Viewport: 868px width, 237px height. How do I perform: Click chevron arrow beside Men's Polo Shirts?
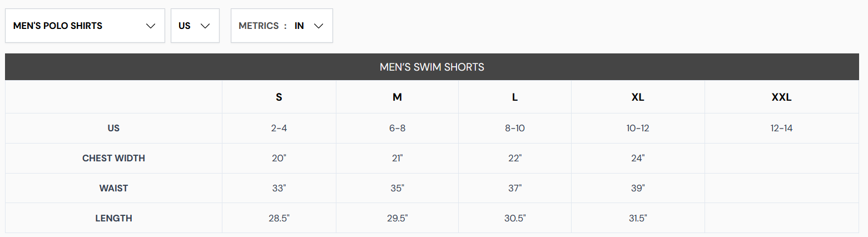[150, 26]
